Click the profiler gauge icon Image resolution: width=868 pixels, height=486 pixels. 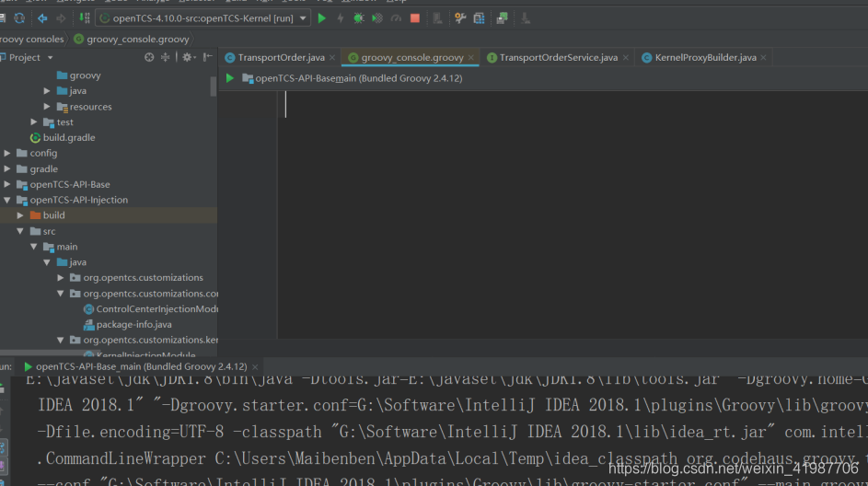point(396,18)
